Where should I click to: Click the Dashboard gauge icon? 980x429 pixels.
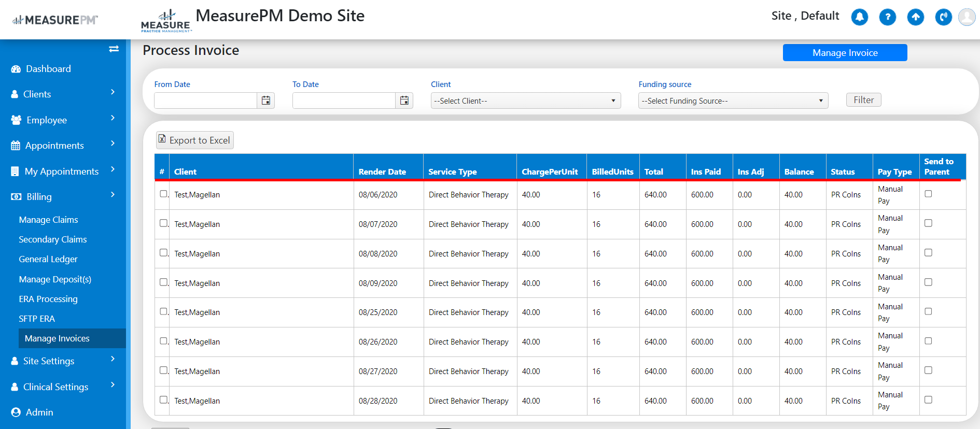16,69
